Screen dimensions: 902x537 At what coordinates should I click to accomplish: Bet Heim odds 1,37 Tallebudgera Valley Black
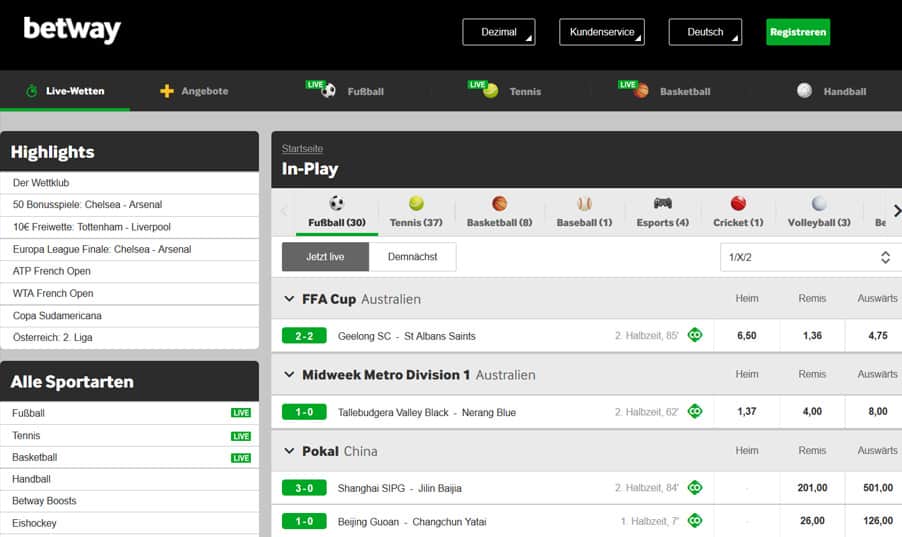click(747, 412)
